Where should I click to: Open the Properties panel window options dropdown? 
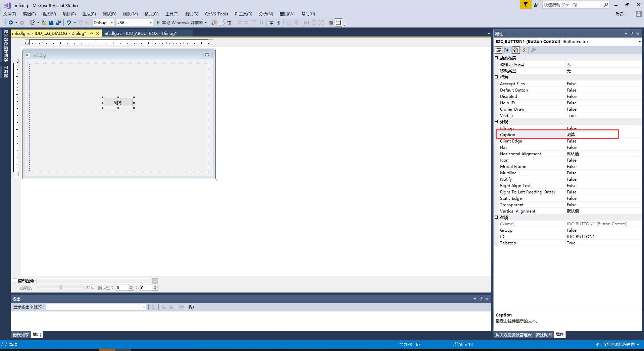pyautogui.click(x=626, y=34)
